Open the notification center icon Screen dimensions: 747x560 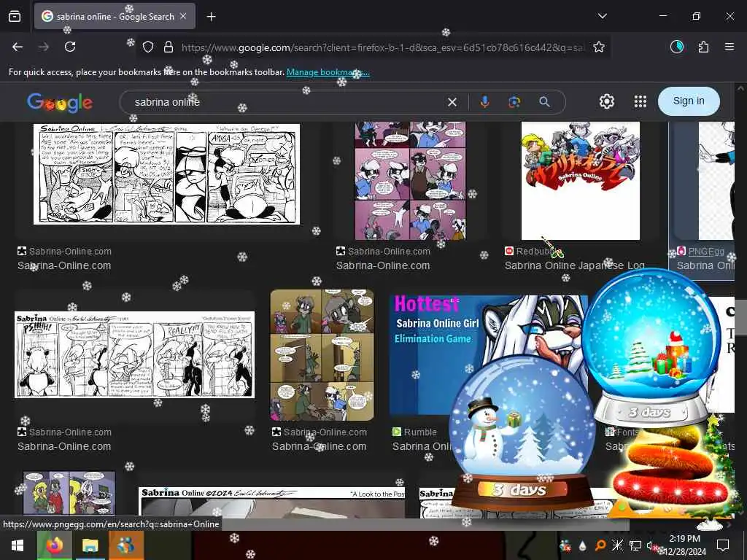coord(723,545)
